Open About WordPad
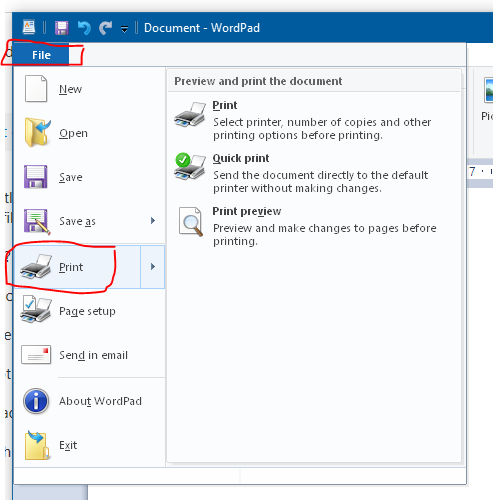This screenshot has width=493, height=500. pos(89,401)
